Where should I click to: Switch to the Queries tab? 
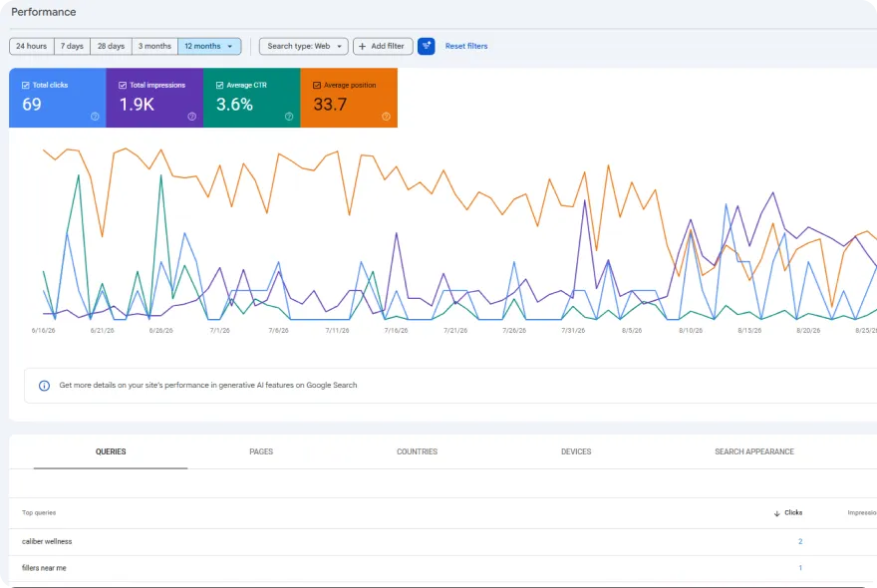(111, 451)
